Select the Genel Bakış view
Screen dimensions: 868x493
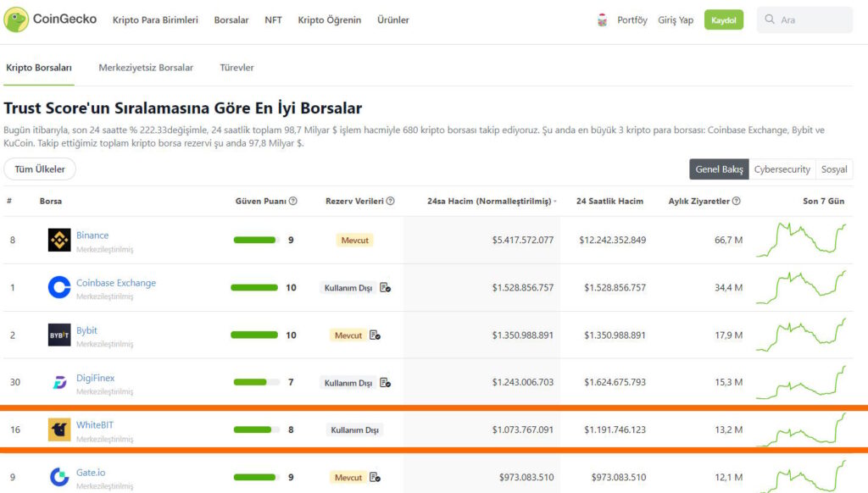(719, 169)
